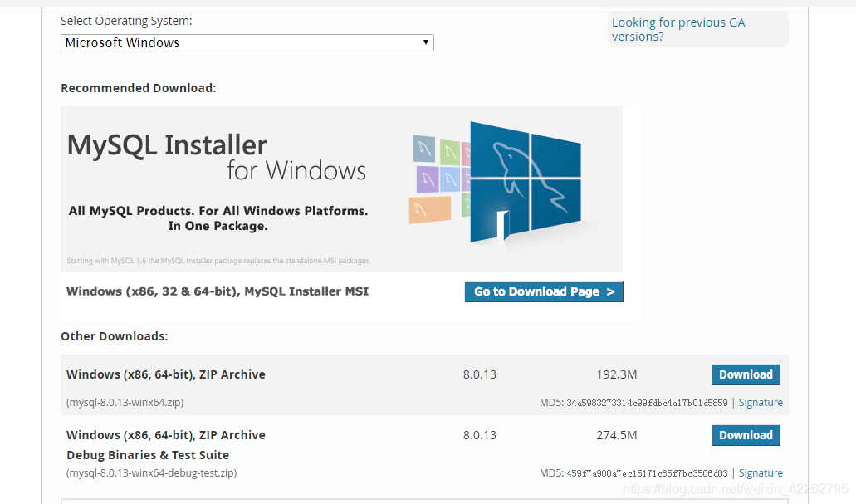Open the Select Operating System dropdown
Viewport: 856px width, 504px height.
(x=247, y=42)
